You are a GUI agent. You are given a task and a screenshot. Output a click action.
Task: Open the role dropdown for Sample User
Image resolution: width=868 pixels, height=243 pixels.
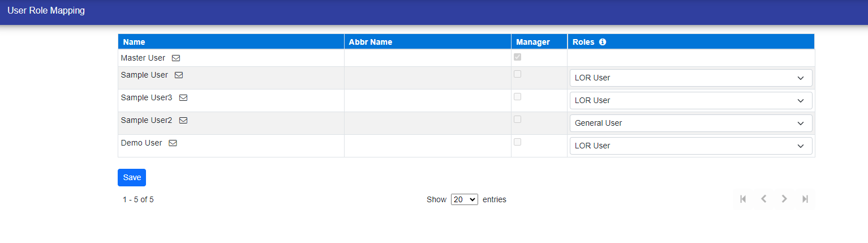point(690,78)
